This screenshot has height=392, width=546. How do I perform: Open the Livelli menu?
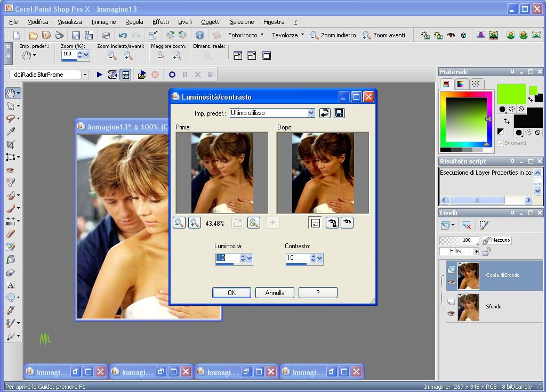[185, 22]
